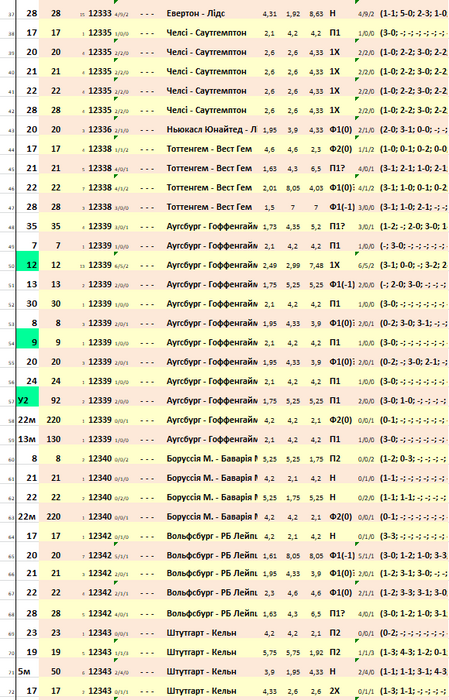
Task: Click the scores cell starting with (1-1; 5-0
Action: (x=414, y=13)
